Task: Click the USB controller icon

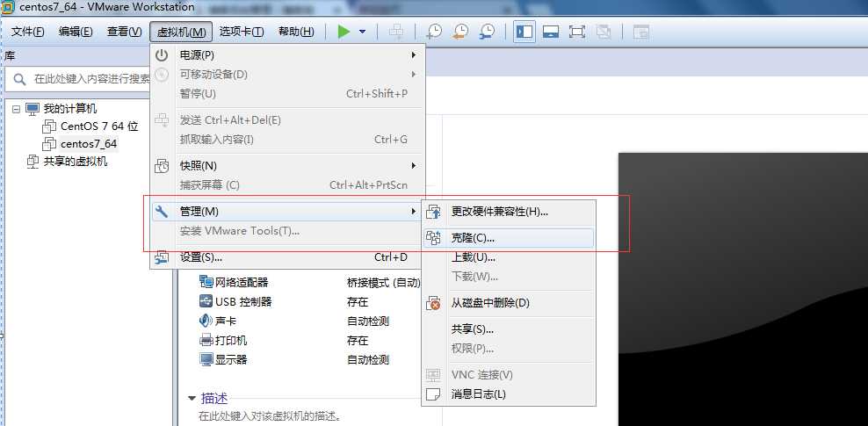Action: coord(206,301)
